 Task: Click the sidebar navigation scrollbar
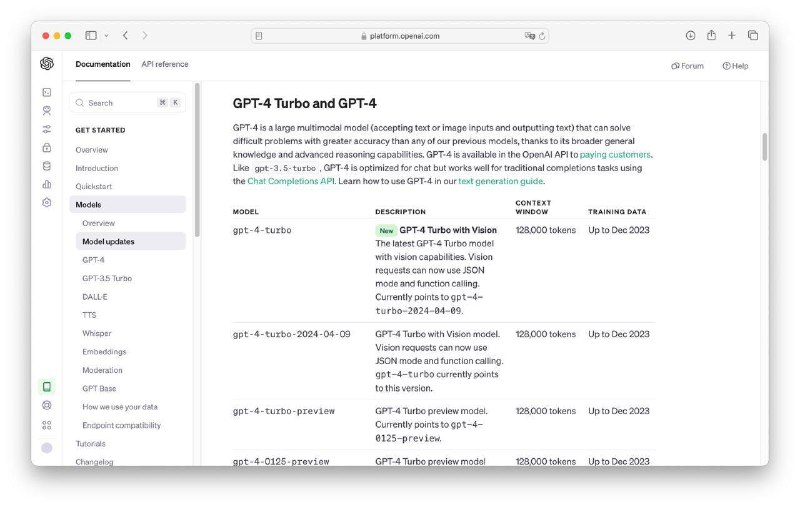pyautogui.click(x=197, y=161)
